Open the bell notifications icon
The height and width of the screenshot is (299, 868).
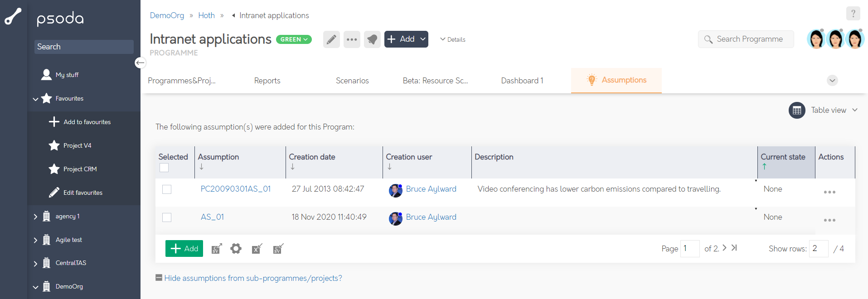coord(372,39)
